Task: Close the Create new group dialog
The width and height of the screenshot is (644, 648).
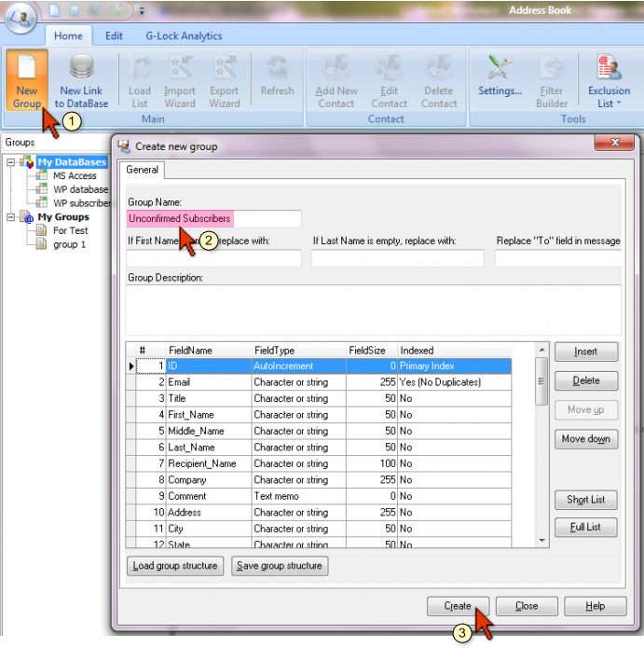Action: 614,143
